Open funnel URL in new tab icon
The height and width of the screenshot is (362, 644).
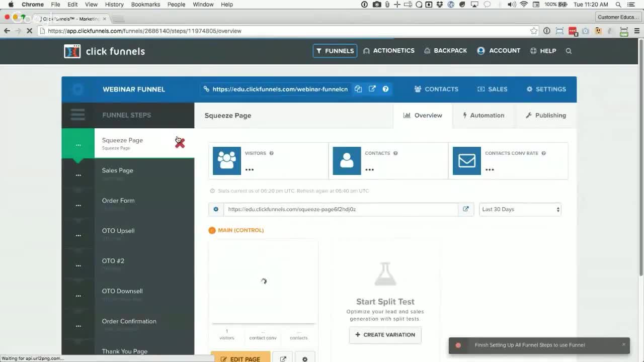pos(372,89)
